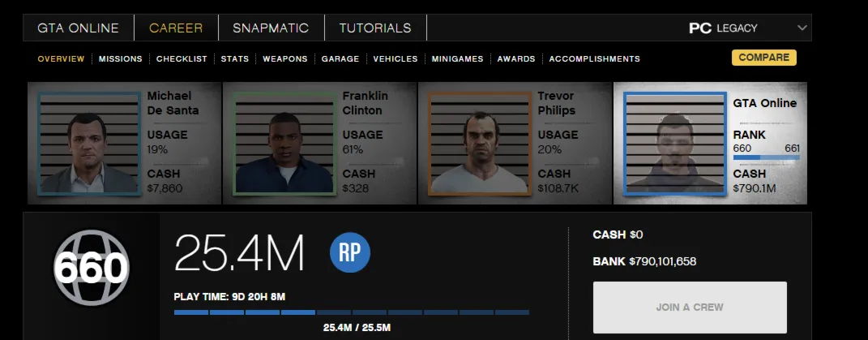Click the yellow Compare button
The height and width of the screenshot is (340, 868).
click(764, 58)
